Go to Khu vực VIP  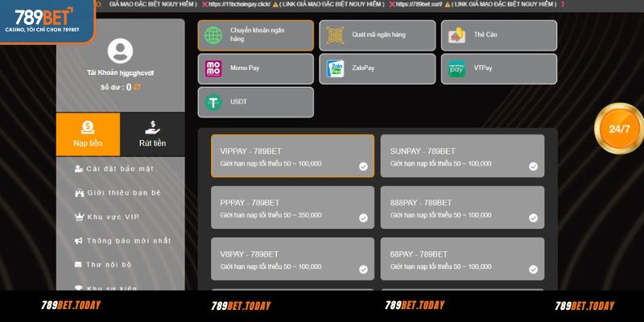112,217
